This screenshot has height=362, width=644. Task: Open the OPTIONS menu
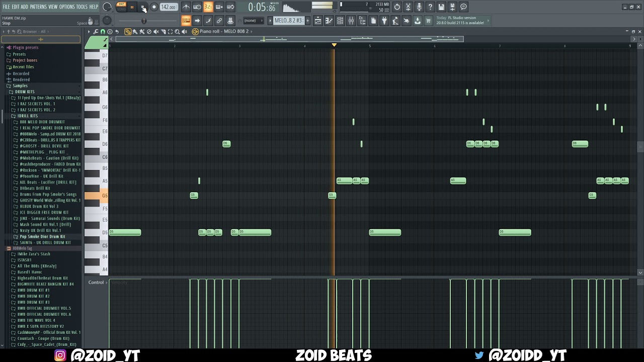(x=67, y=7)
